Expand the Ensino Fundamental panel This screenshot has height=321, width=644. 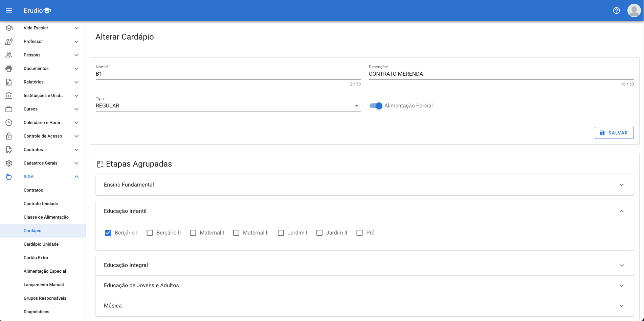tap(364, 185)
